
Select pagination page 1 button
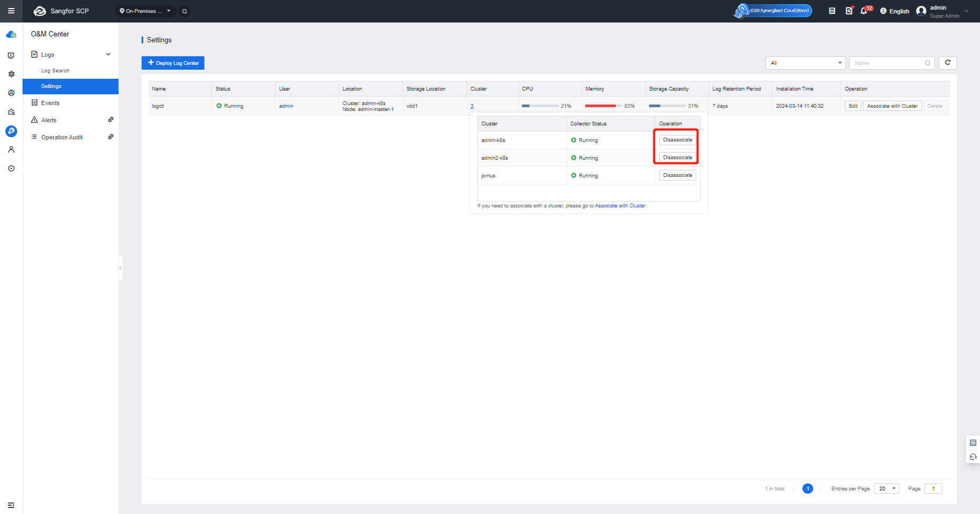pos(808,489)
